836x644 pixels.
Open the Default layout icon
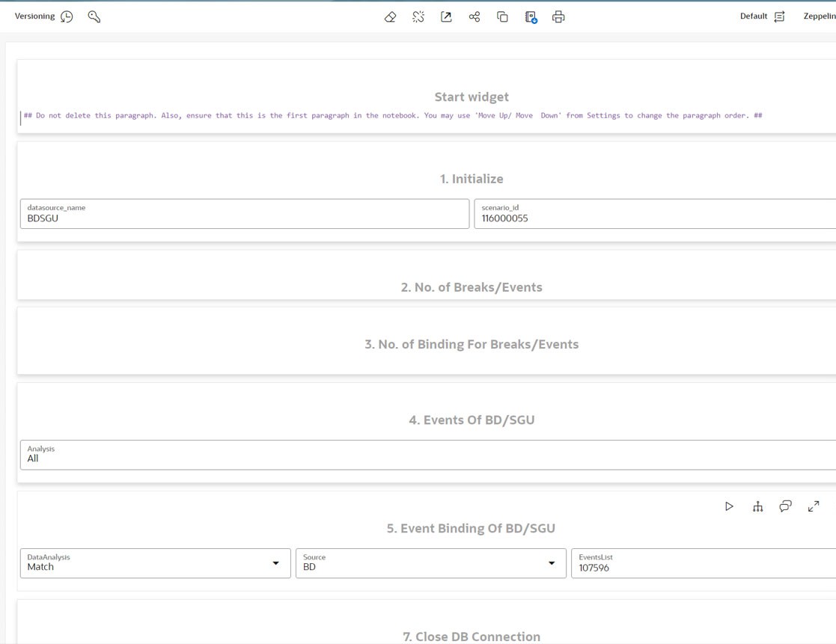[x=779, y=16]
